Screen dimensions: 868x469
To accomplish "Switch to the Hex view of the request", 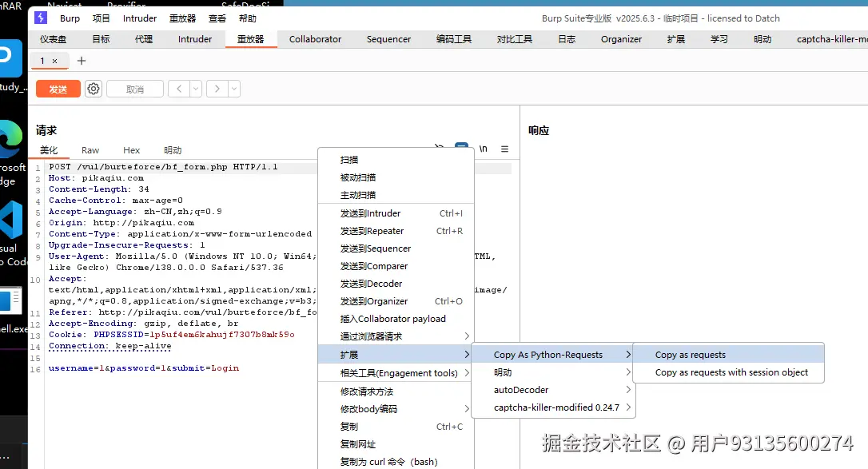I will click(131, 149).
